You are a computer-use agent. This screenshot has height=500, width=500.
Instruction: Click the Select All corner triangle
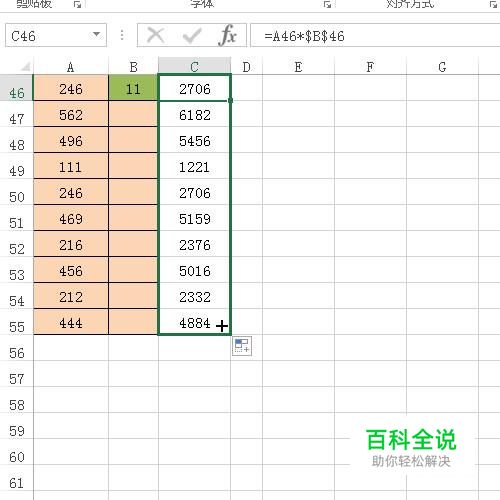click(25, 66)
